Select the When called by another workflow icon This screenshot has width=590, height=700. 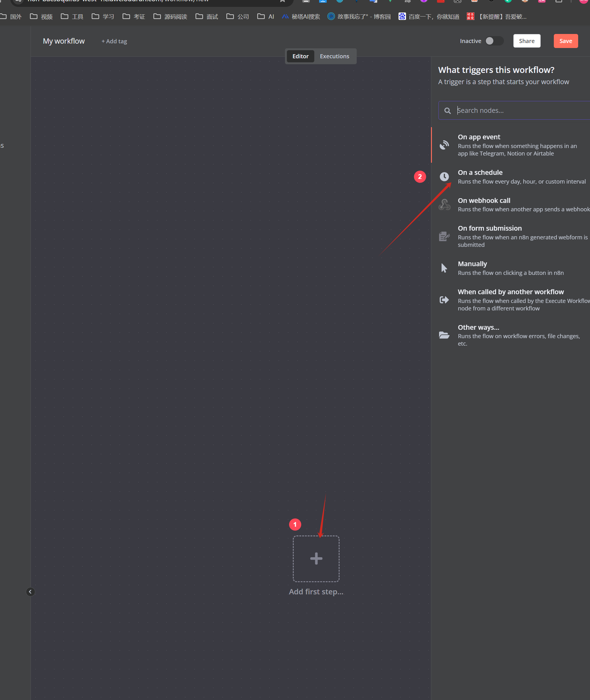444,300
